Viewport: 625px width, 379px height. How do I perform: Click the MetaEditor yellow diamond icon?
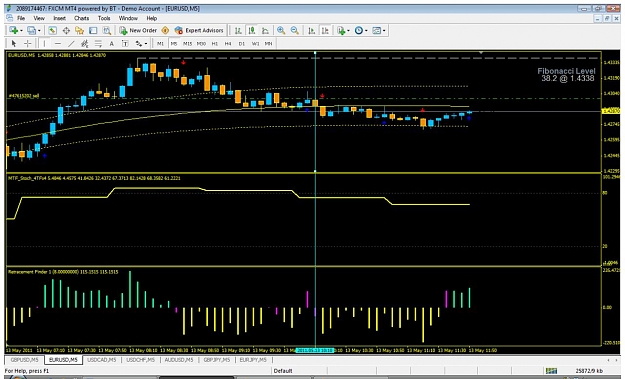pyautogui.click(x=165, y=30)
